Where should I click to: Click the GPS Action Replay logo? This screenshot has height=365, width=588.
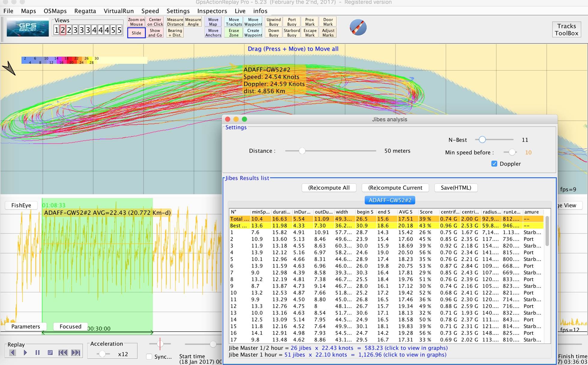[x=28, y=27]
